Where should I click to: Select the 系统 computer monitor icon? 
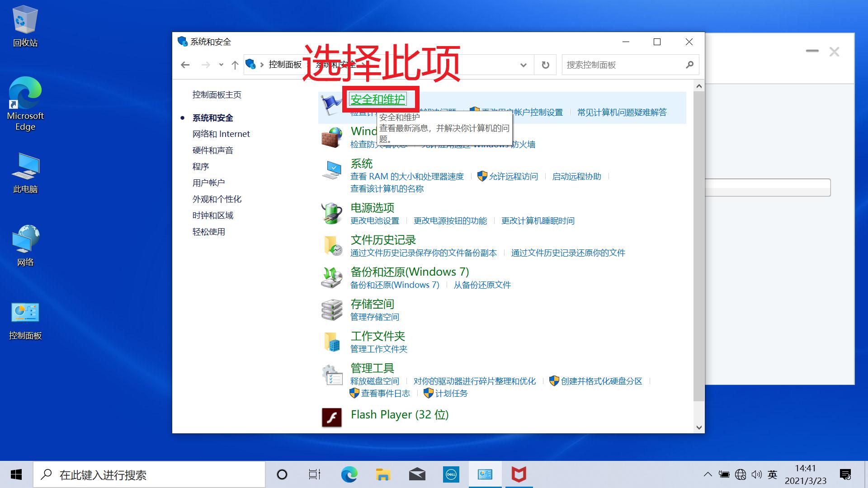(332, 169)
